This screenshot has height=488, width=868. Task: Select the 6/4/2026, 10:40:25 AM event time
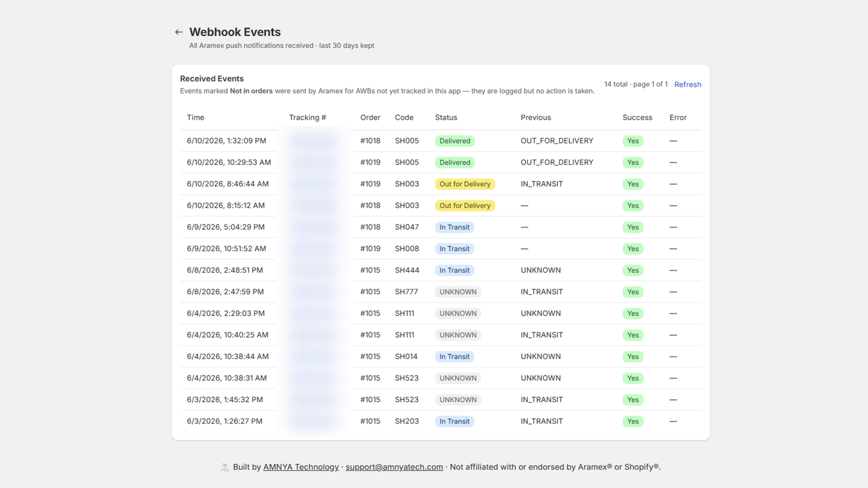pyautogui.click(x=228, y=335)
